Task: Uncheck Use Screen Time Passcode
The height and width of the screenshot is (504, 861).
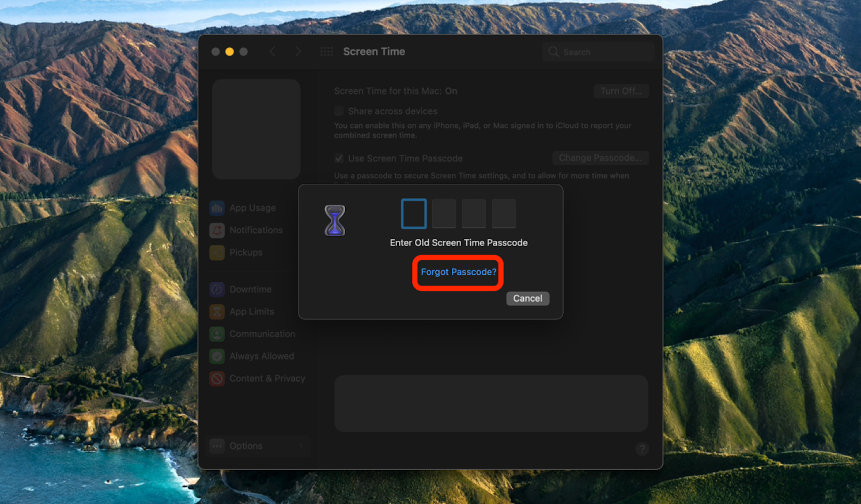Action: click(339, 158)
